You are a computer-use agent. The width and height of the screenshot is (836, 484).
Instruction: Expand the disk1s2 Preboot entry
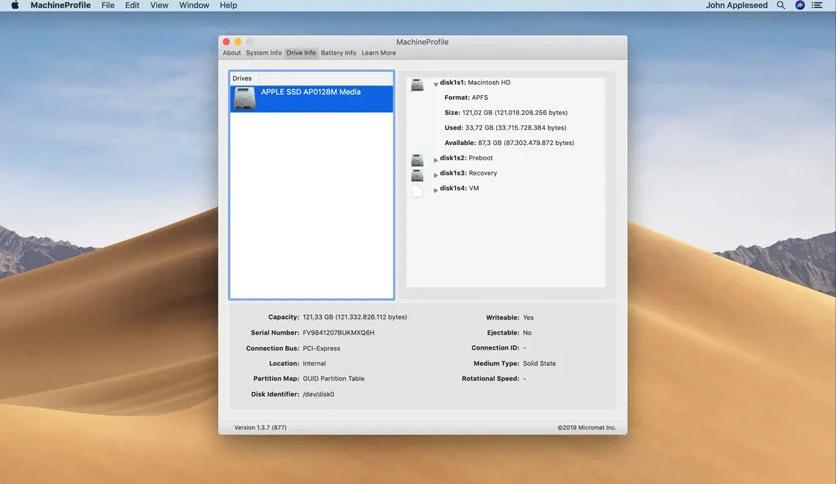tap(436, 159)
